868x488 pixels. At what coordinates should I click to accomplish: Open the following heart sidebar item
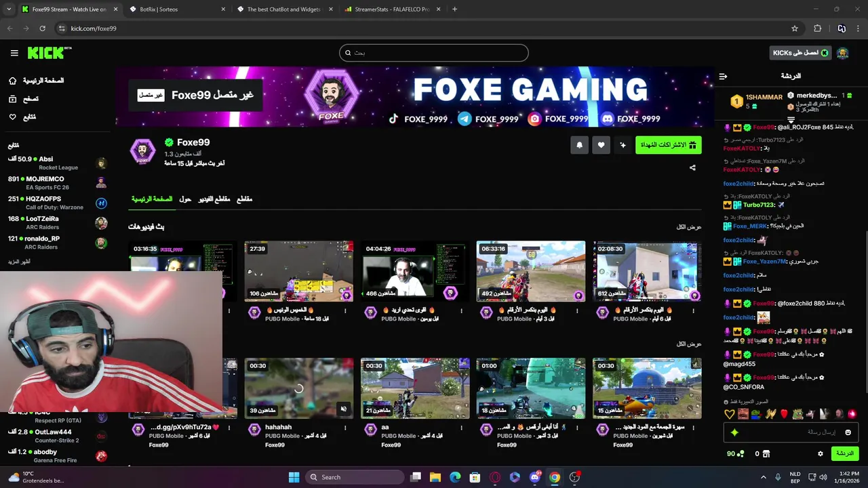click(x=22, y=117)
